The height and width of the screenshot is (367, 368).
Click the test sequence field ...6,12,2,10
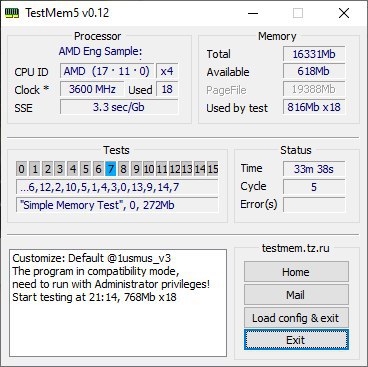[117, 187]
